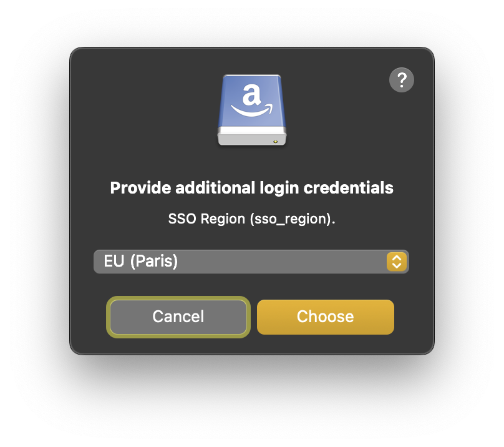Confirm region with the Choose button
This screenshot has height=447, width=504.
click(x=325, y=317)
